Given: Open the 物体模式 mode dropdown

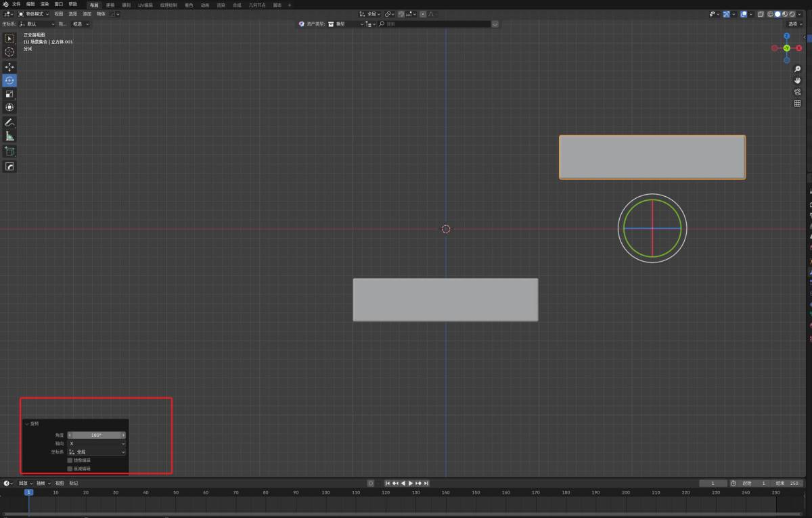Looking at the screenshot, I should pos(34,14).
